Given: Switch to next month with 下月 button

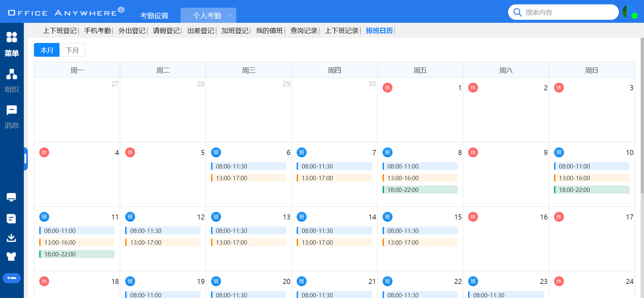Looking at the screenshot, I should (72, 50).
